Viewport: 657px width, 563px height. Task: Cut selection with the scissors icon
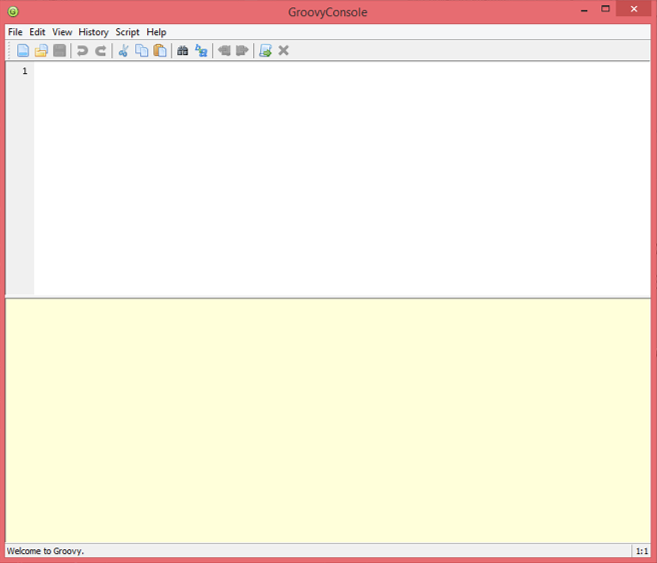click(123, 51)
